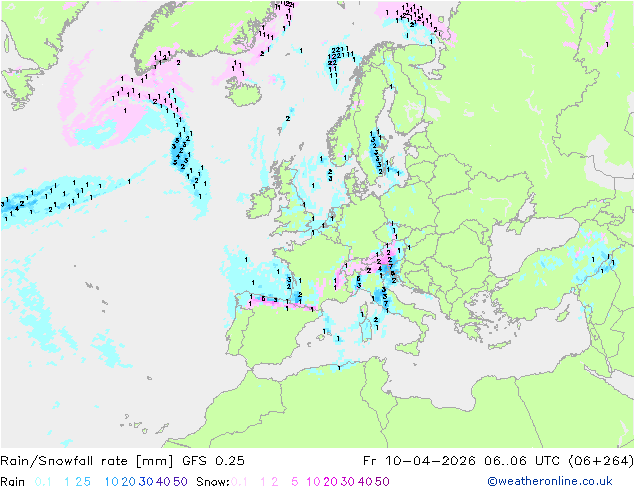Select the Rain 40 legend value
This screenshot has width=634, height=490.
(163, 482)
